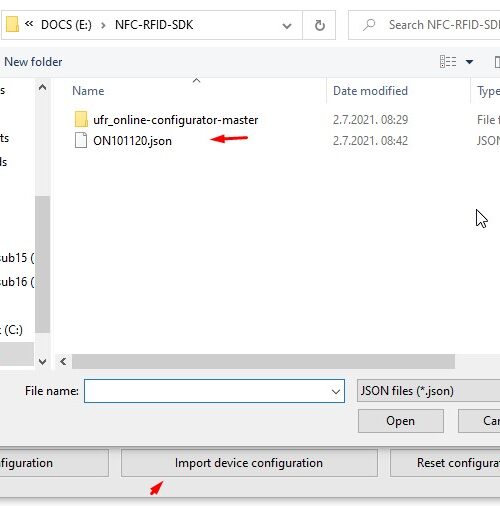The height and width of the screenshot is (506, 500).
Task: Click the search magnifier icon
Action: tap(369, 25)
